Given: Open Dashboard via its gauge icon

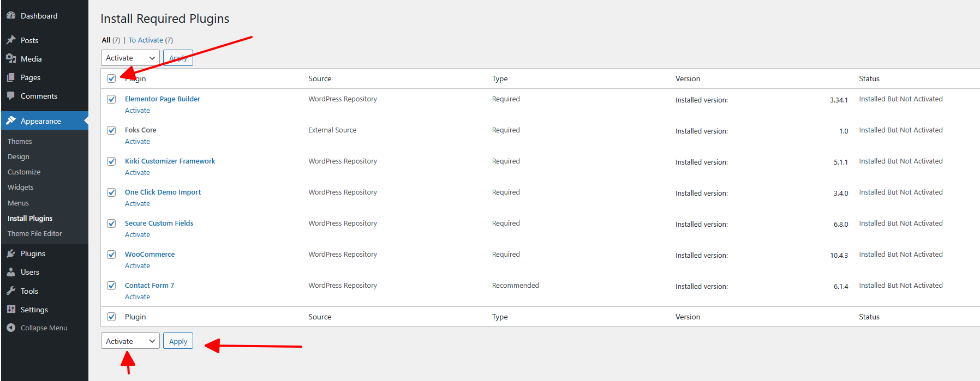Looking at the screenshot, I should click(11, 16).
